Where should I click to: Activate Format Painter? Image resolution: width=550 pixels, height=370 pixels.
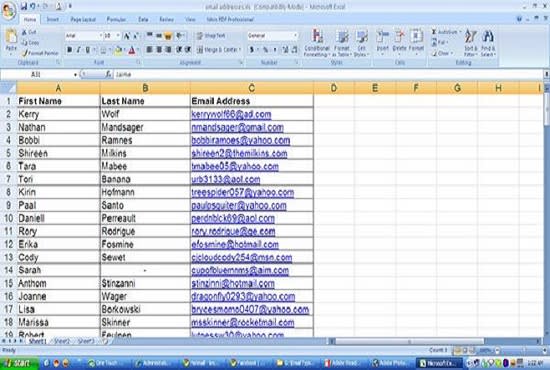40,53
